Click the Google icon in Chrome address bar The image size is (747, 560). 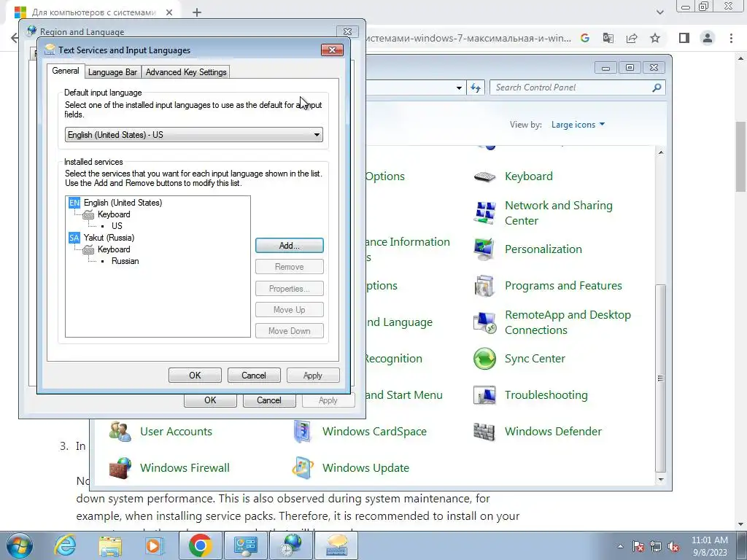(x=585, y=38)
